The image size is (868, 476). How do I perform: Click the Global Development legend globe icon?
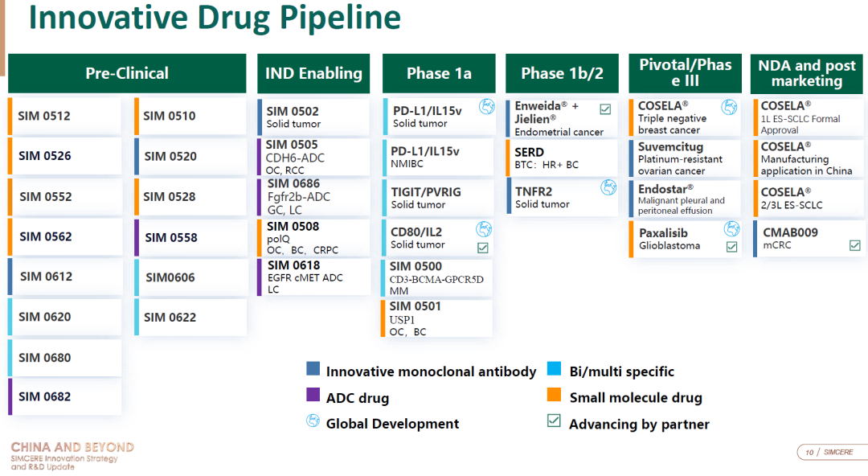click(x=313, y=421)
